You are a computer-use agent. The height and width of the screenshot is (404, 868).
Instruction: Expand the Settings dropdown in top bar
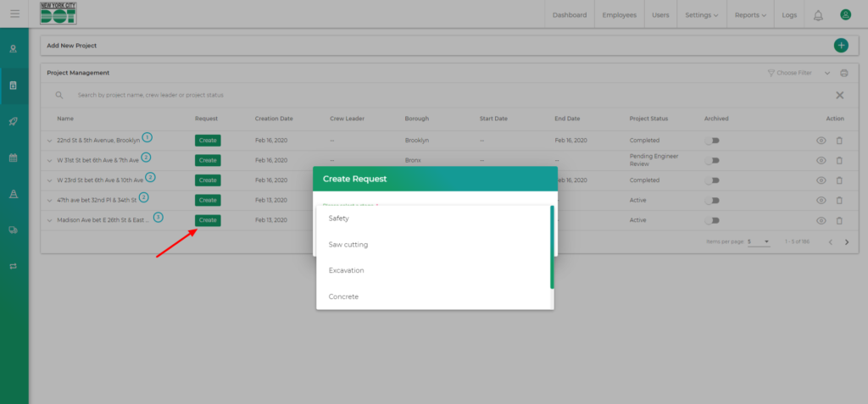pyautogui.click(x=701, y=15)
